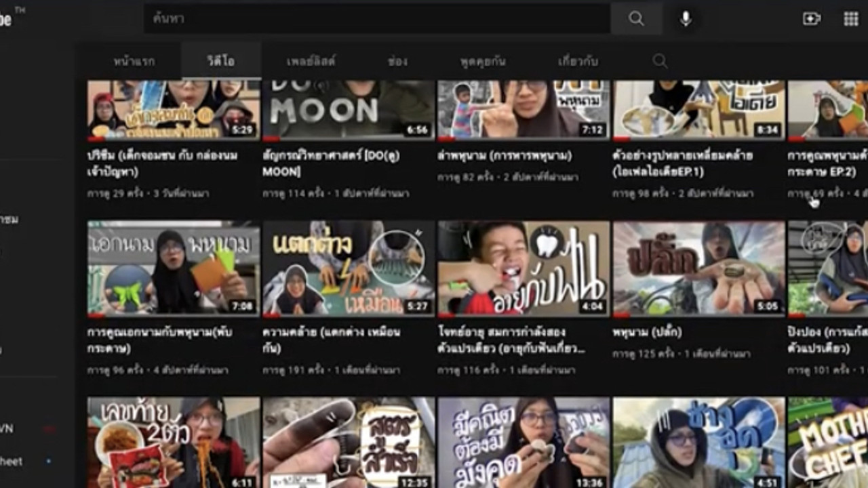868x488 pixels.
Task: Open the 5:29 duration video thumbnail
Action: pyautogui.click(x=174, y=110)
